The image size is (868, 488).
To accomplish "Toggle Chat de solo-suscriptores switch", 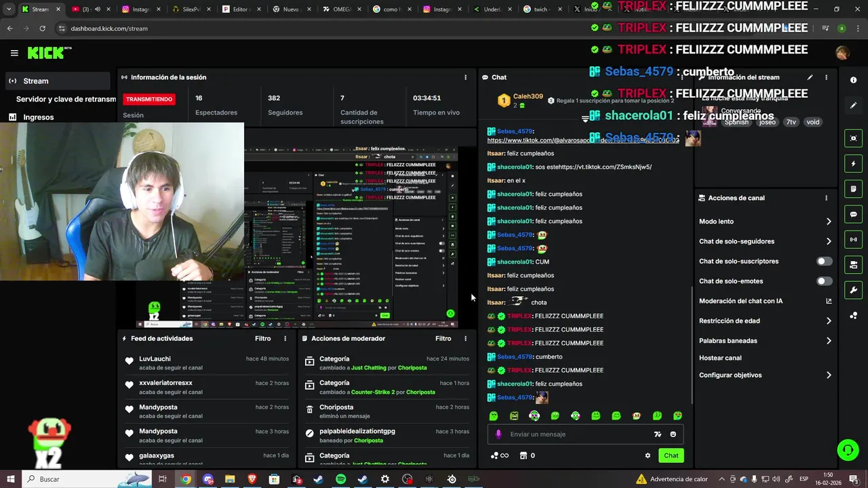I will 824,261.
